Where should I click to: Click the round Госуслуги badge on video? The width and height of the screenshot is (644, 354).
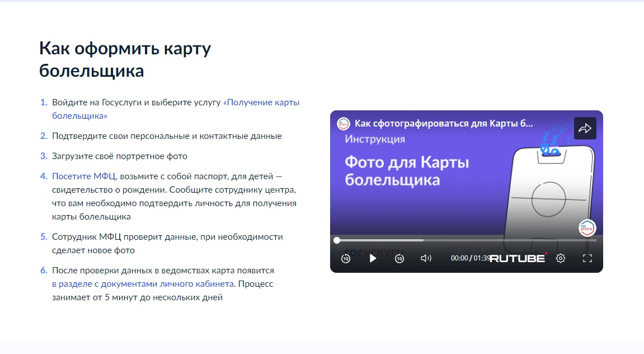pos(587,228)
